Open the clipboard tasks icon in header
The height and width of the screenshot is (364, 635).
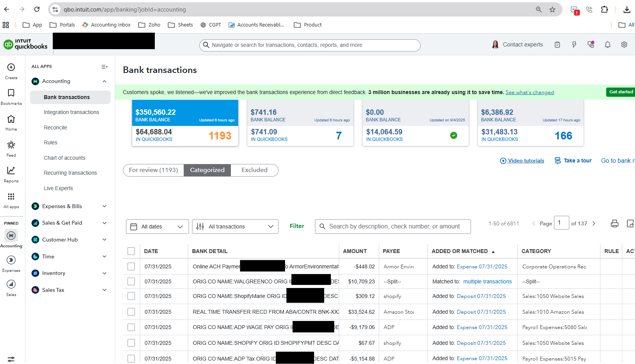tap(557, 45)
